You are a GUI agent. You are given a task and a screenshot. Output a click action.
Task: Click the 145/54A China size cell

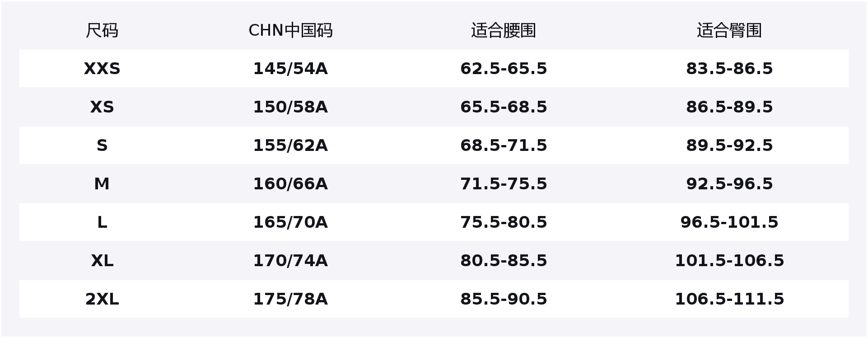coord(290,69)
